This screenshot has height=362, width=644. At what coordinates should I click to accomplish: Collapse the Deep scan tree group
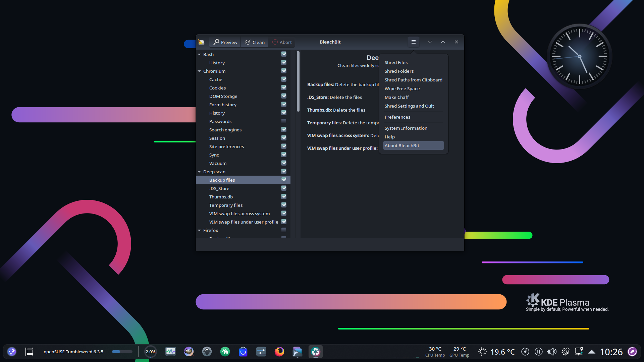pyautogui.click(x=199, y=172)
